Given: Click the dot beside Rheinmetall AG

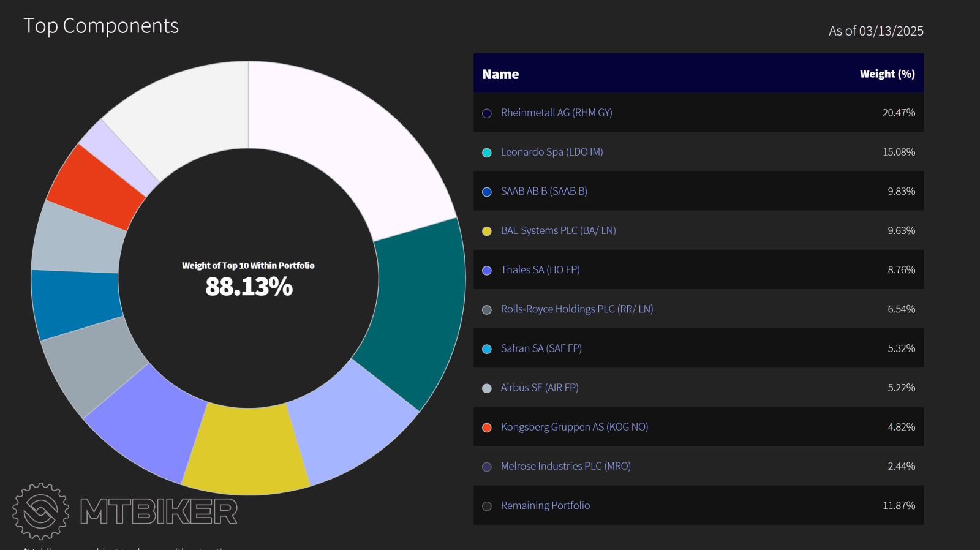Looking at the screenshot, I should tap(487, 113).
